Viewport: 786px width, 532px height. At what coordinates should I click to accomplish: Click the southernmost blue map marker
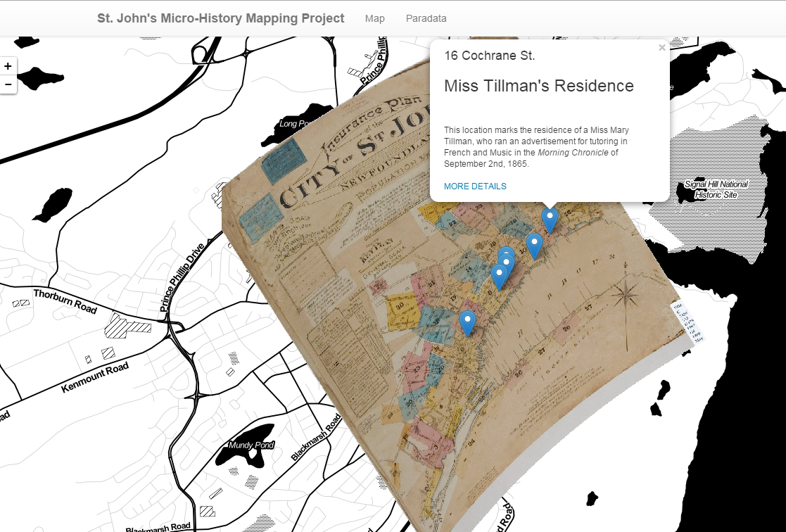[x=467, y=322]
